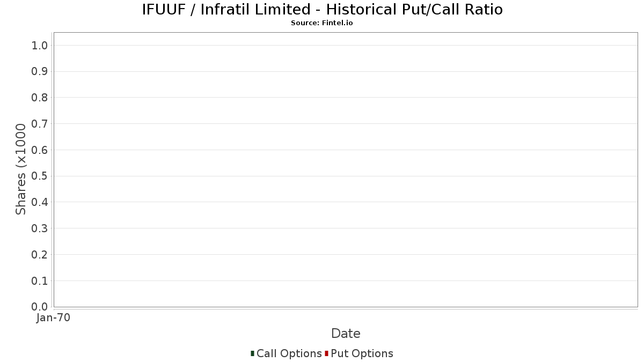Click the 0.1 y-axis tick label
The height and width of the screenshot is (362, 644).
click(40, 281)
